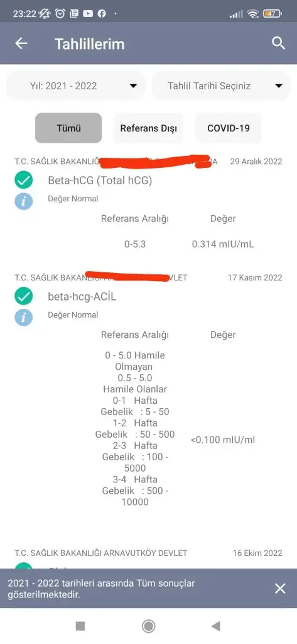Tap info icon under Beta-hCG (Total hCG)
Image resolution: width=297 pixels, height=644 pixels.
tap(23, 201)
